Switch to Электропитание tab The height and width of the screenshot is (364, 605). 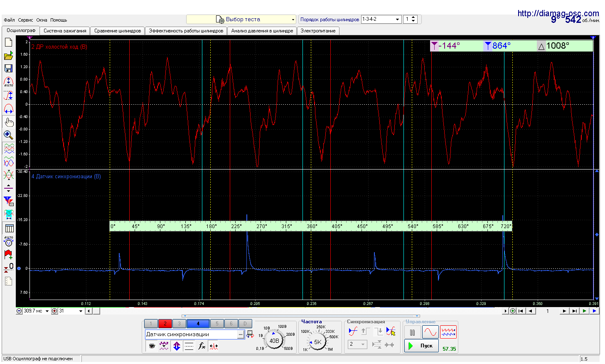coord(318,31)
